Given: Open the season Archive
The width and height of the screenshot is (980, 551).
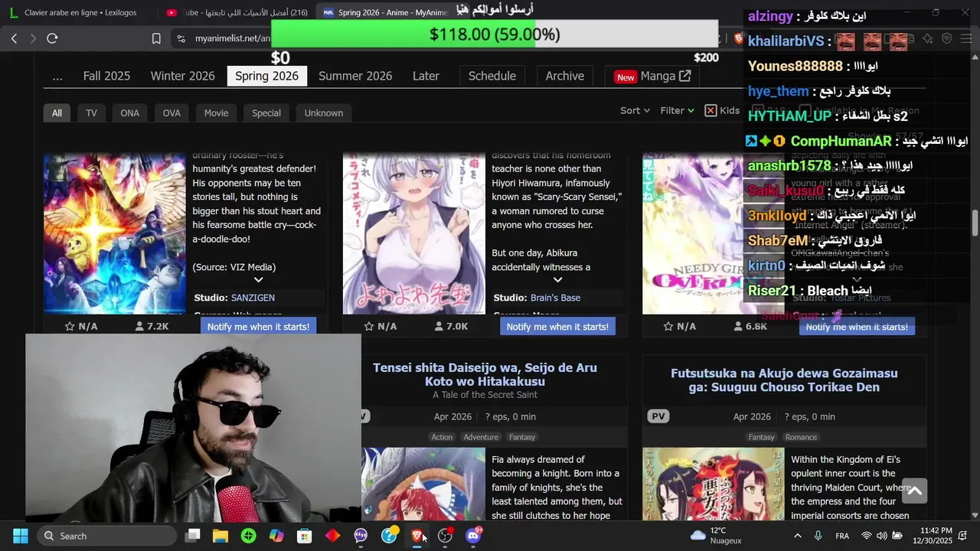Looking at the screenshot, I should (x=564, y=76).
